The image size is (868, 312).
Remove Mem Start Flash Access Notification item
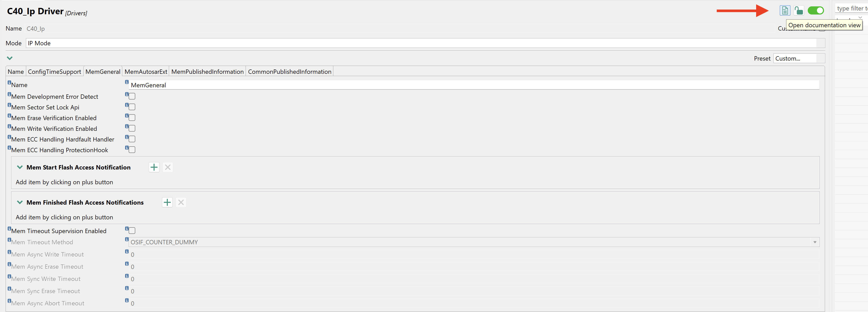click(168, 167)
